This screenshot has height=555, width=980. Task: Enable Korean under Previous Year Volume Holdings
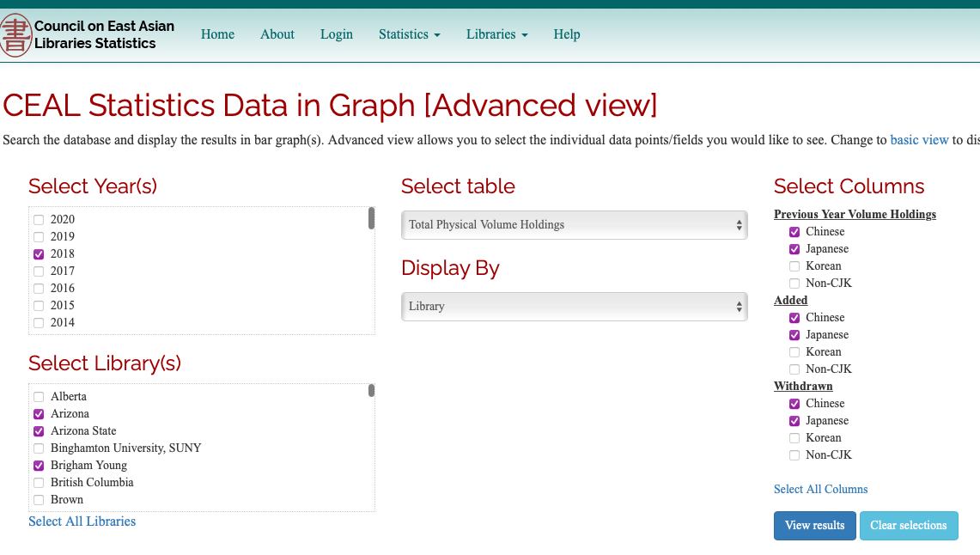(x=794, y=266)
